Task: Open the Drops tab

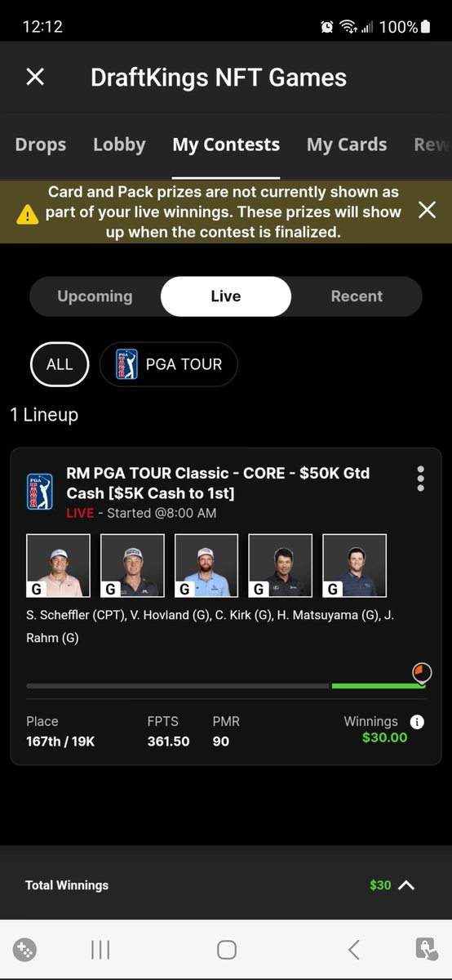Action: coord(40,145)
